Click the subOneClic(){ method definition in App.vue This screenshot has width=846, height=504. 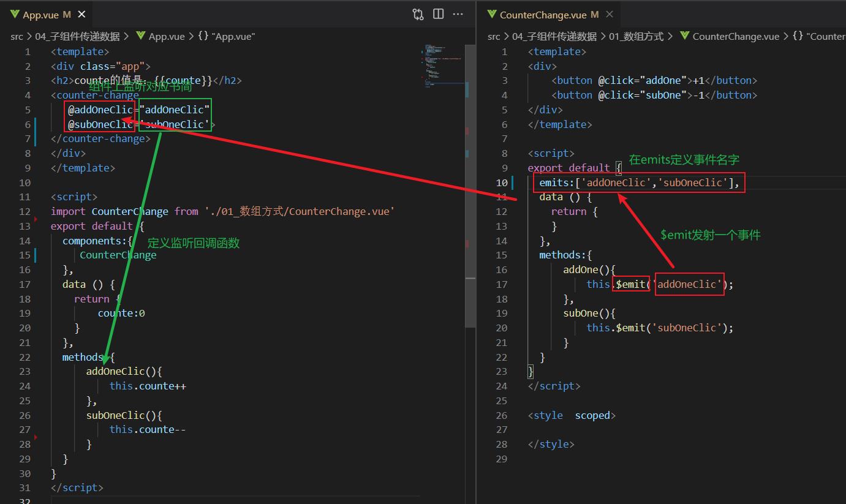pos(124,415)
